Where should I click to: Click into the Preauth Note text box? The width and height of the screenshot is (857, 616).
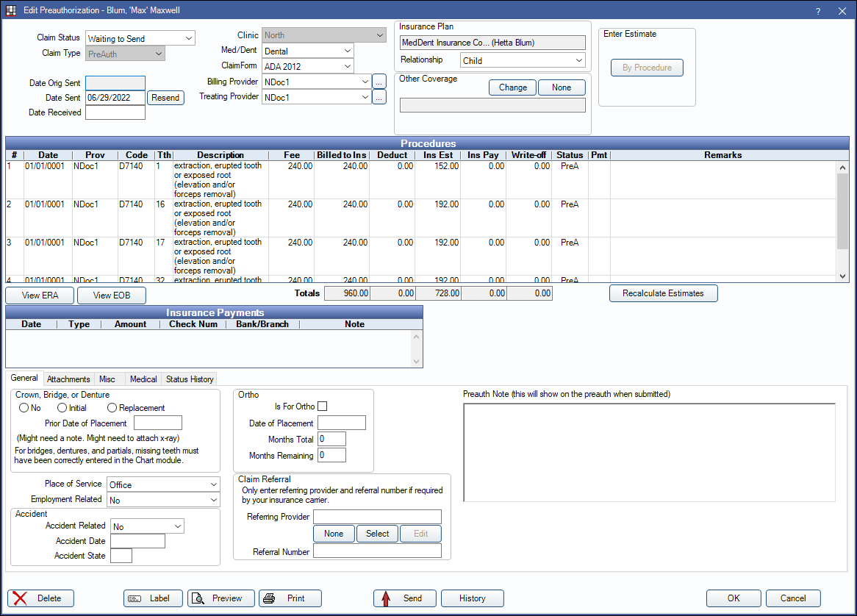pyautogui.click(x=649, y=453)
